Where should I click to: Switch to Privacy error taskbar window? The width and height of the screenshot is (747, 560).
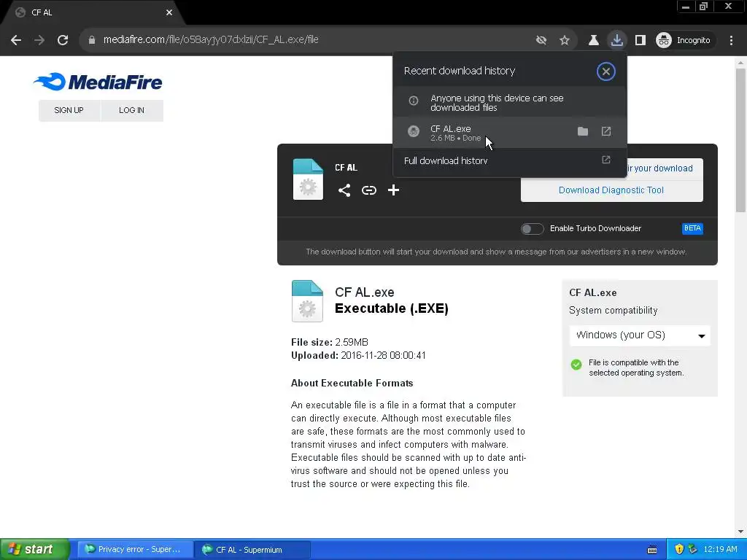tap(135, 550)
